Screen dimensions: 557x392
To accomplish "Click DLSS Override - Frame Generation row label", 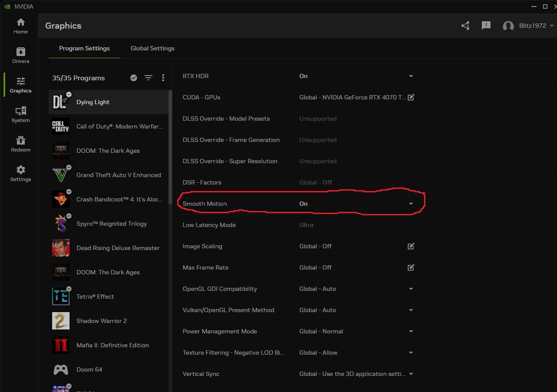I will (x=231, y=140).
